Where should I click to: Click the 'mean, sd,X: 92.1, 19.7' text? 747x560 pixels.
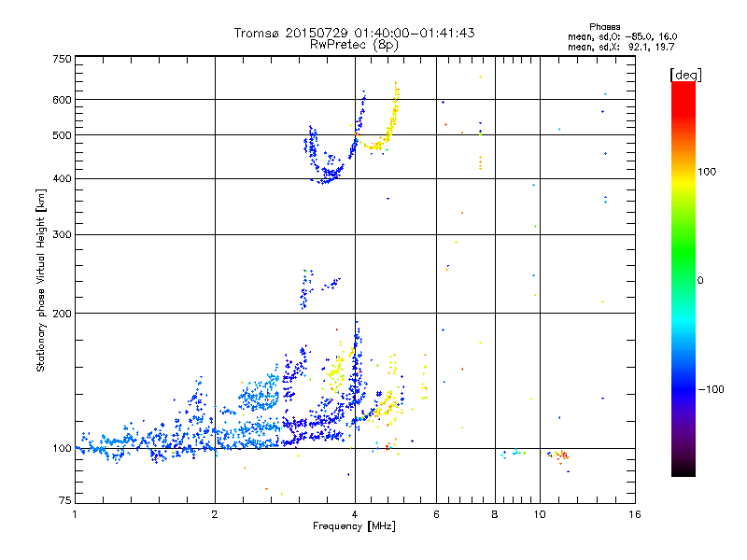[621, 47]
